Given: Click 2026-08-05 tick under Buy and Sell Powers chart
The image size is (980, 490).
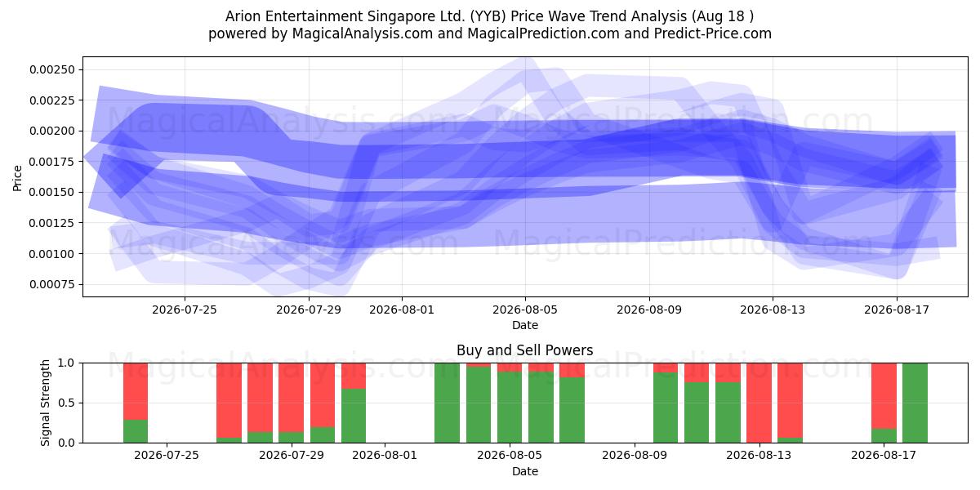Looking at the screenshot, I should coord(510,456).
